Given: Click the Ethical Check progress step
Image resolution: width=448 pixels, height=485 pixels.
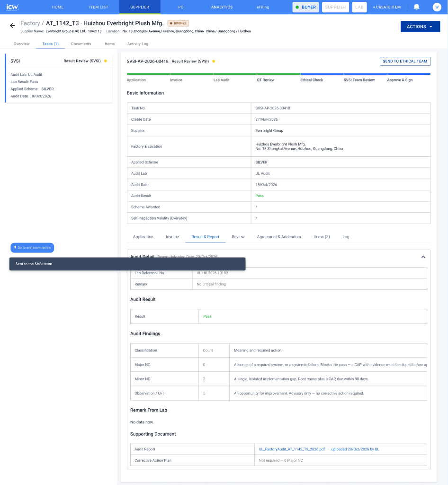Looking at the screenshot, I should (312, 80).
